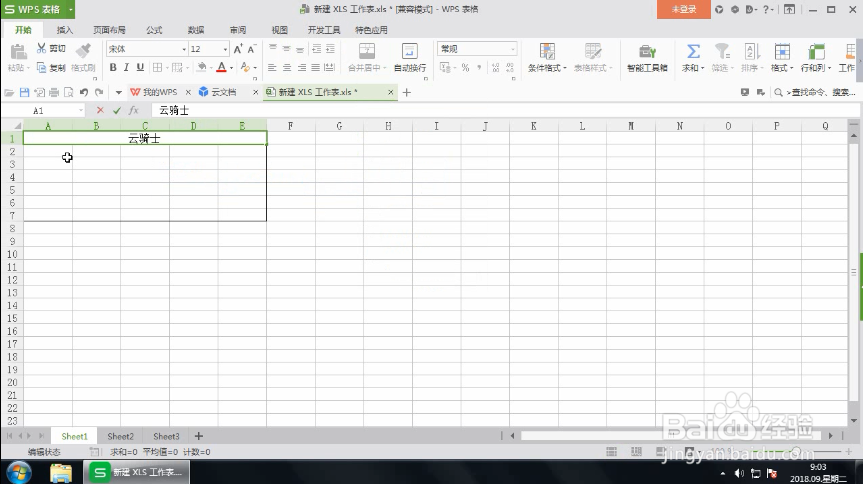Click the Print icon in quick toolbar

pyautogui.click(x=54, y=93)
